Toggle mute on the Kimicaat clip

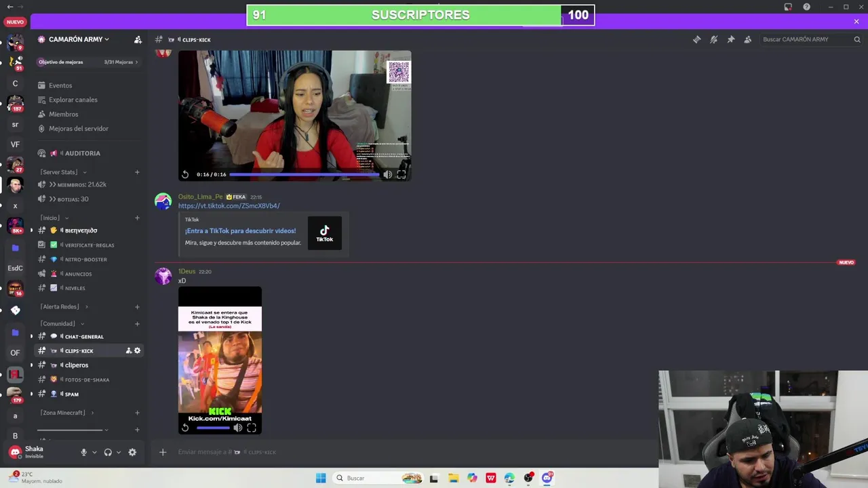click(237, 428)
